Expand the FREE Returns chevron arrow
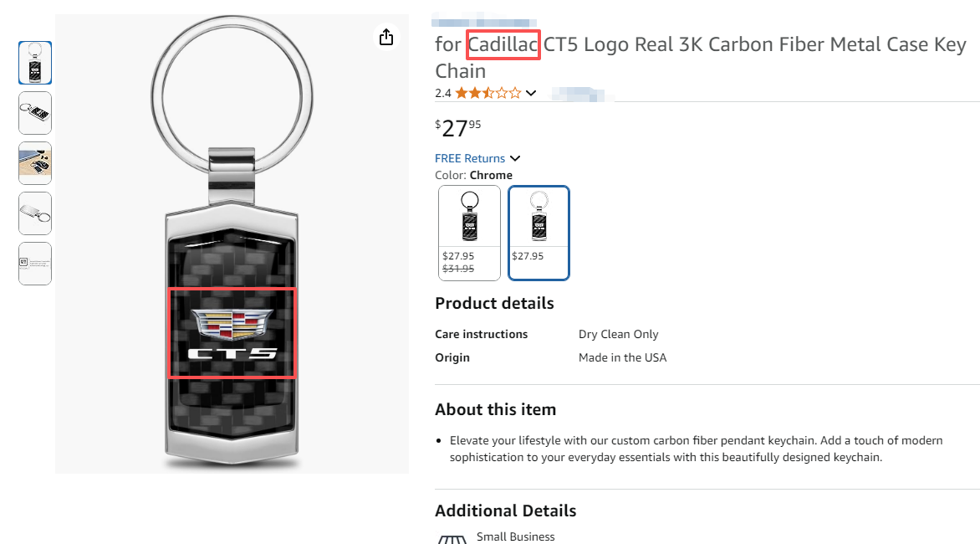980x544 pixels. click(x=515, y=158)
